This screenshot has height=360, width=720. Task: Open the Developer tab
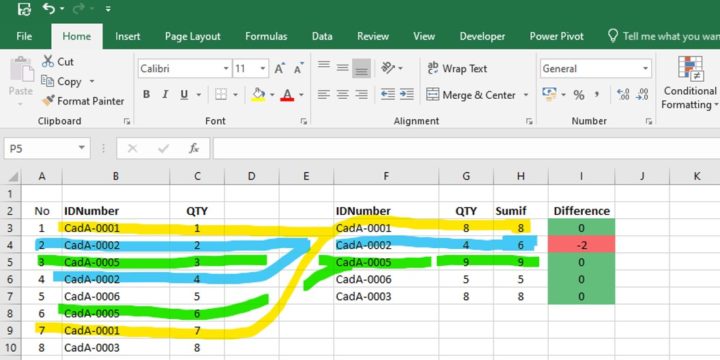pos(482,36)
